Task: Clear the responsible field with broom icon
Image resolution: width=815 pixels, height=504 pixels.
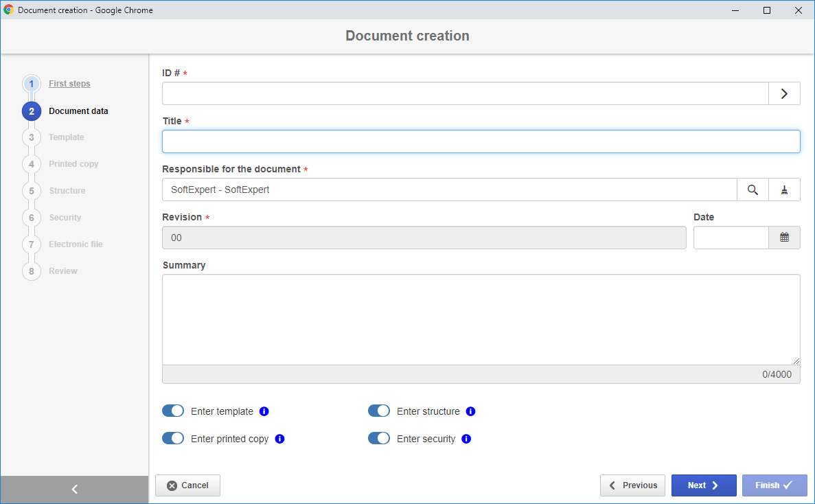Action: click(x=784, y=190)
